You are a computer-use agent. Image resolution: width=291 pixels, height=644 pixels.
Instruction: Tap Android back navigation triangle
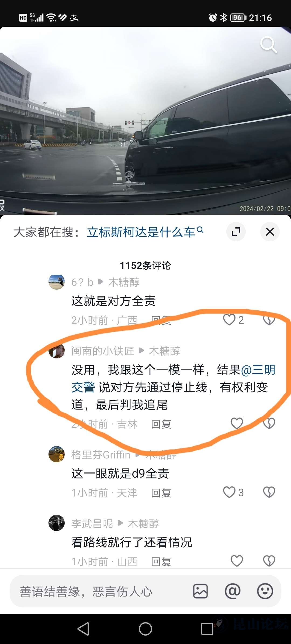click(84, 629)
